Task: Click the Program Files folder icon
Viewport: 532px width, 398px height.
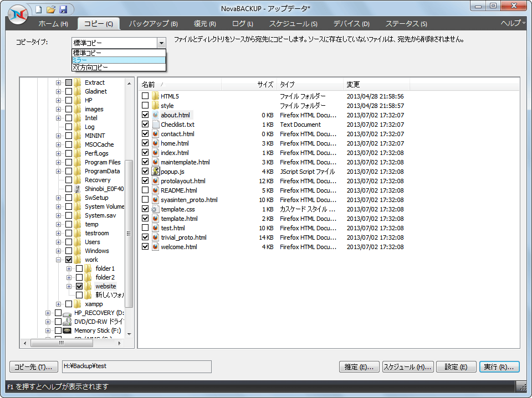Action: pyautogui.click(x=78, y=162)
